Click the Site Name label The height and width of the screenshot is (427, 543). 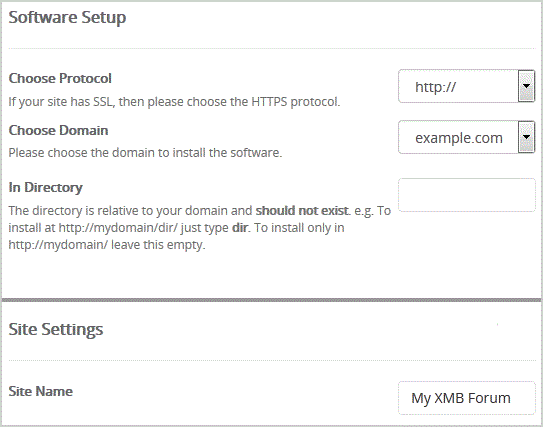[41, 391]
